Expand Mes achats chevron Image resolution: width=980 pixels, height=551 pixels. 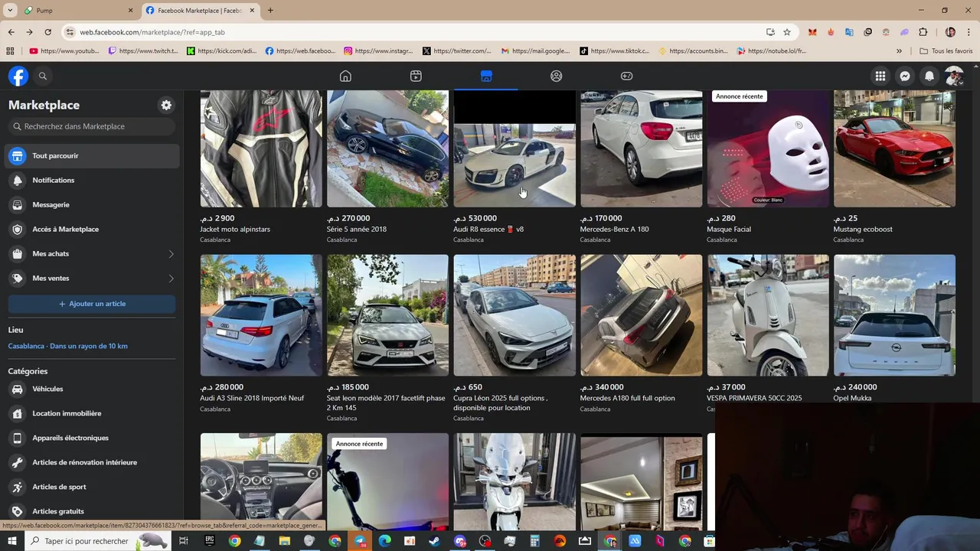[x=171, y=254]
